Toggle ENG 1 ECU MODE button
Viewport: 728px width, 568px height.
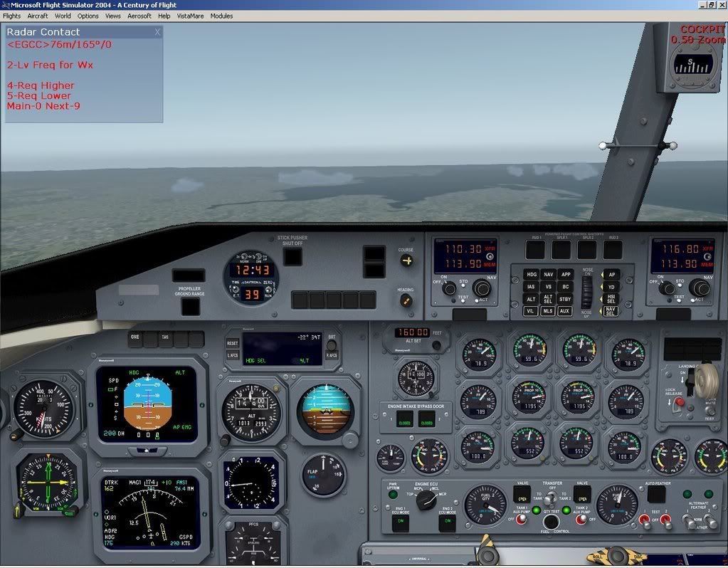tap(400, 523)
